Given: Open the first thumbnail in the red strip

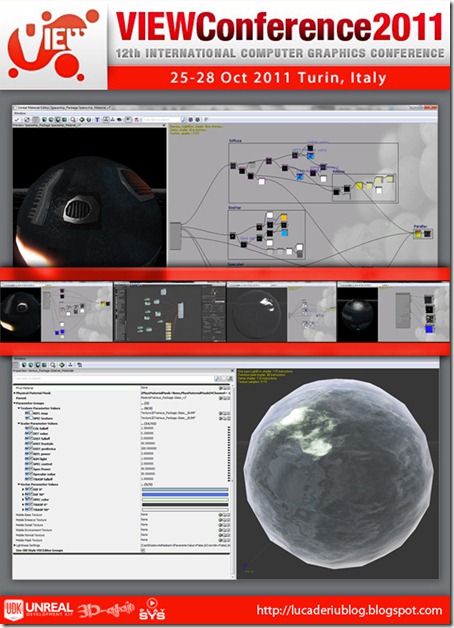Looking at the screenshot, I should (56, 312).
